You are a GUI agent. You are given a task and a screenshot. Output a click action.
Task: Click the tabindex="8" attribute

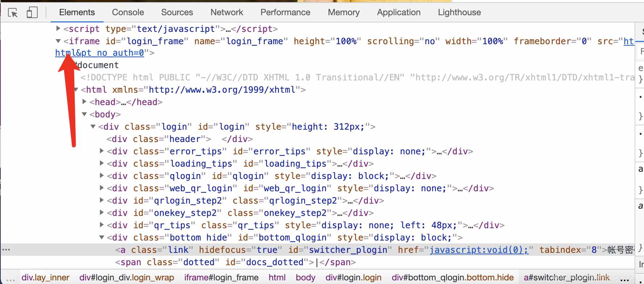(x=570, y=250)
